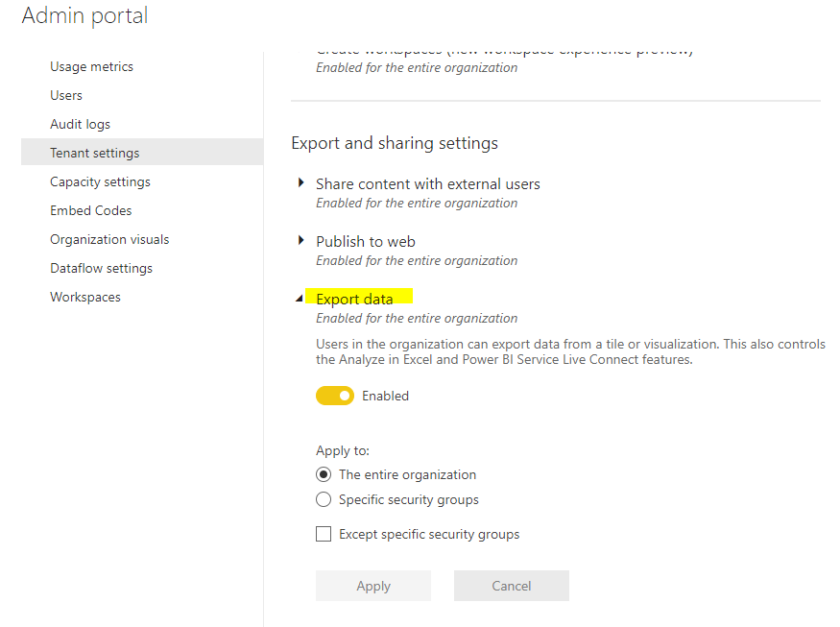Click Share content with external users title
Viewport: 840px width, 627px height.
427,183
